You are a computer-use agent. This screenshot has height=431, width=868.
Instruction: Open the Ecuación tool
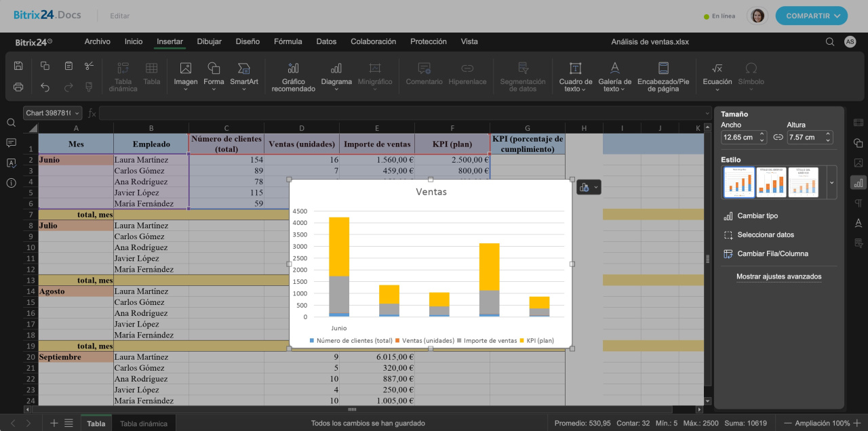coord(717,75)
